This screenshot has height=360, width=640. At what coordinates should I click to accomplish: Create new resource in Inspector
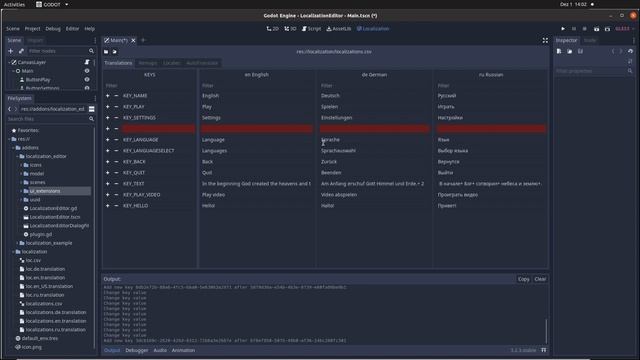[x=559, y=51]
